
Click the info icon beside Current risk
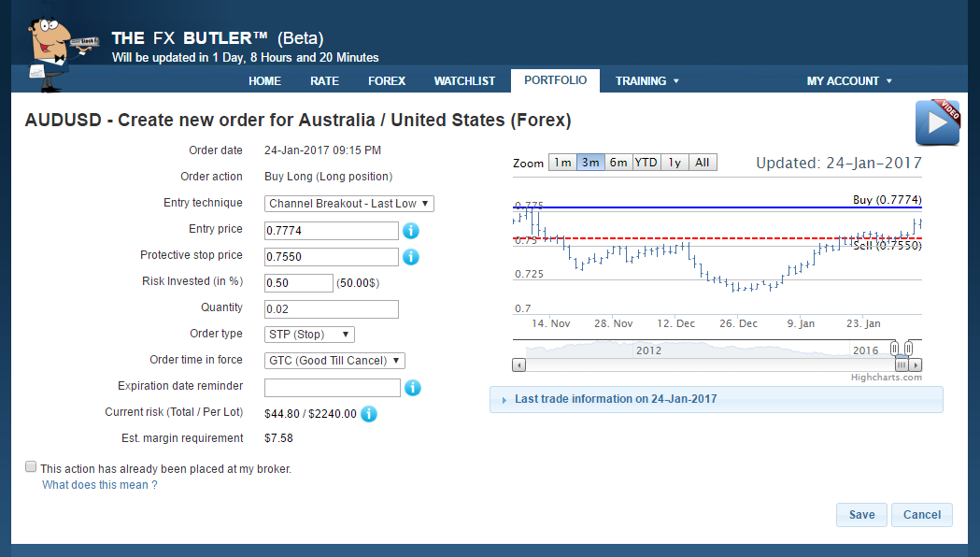(369, 414)
